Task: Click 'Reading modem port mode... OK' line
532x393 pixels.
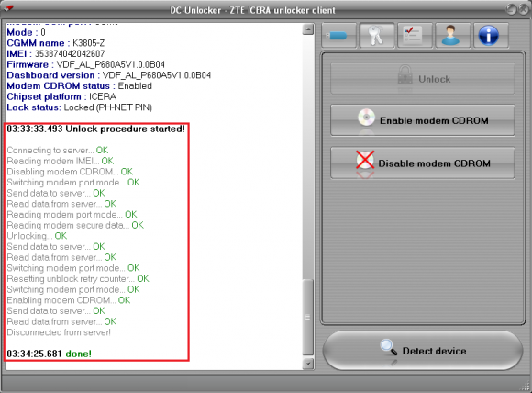Action: pos(72,215)
